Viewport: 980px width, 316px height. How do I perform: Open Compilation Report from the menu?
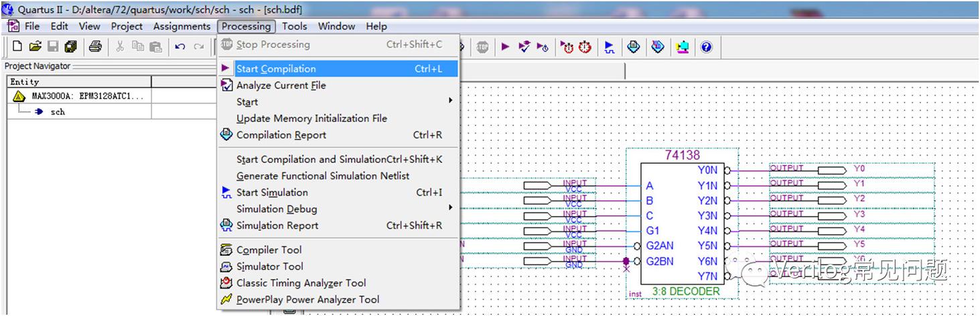338,135
